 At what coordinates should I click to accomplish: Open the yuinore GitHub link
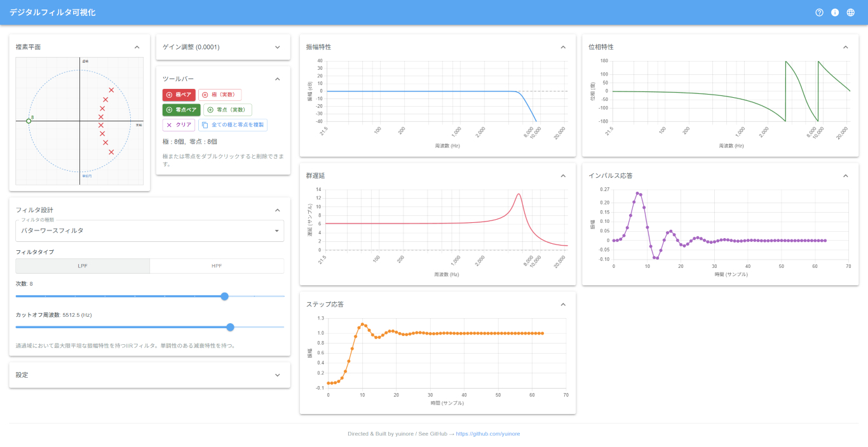coord(487,434)
